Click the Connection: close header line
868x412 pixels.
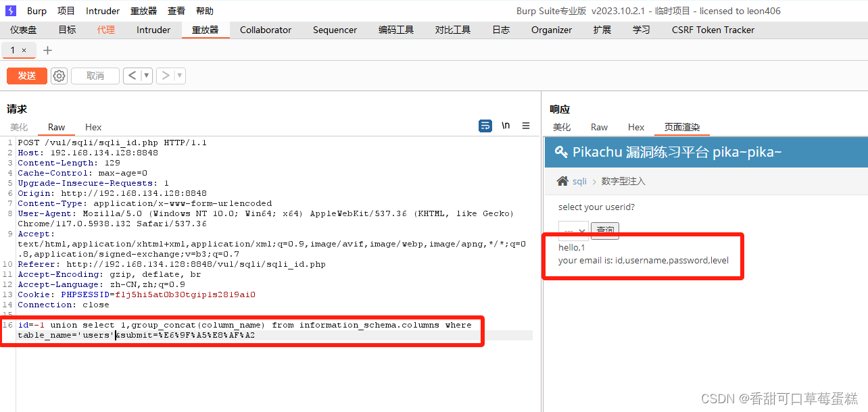[x=64, y=305]
